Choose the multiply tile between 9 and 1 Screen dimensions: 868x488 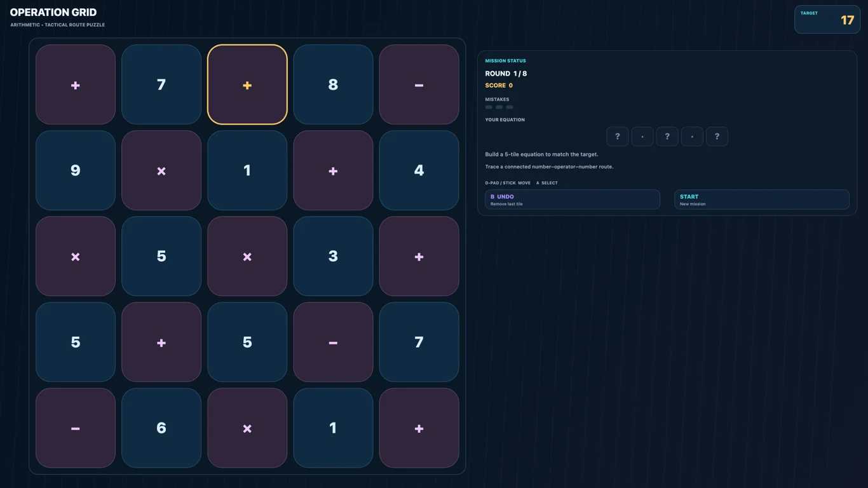pos(161,170)
